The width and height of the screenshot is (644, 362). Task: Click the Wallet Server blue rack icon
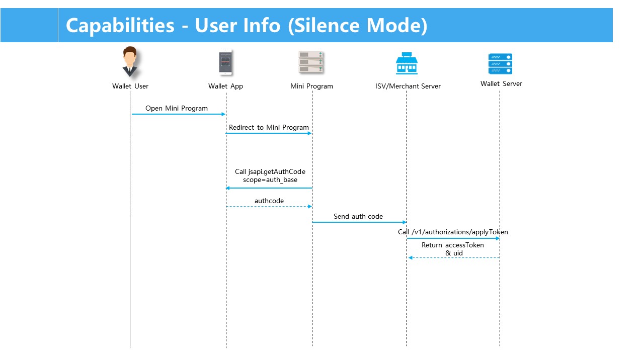click(500, 64)
